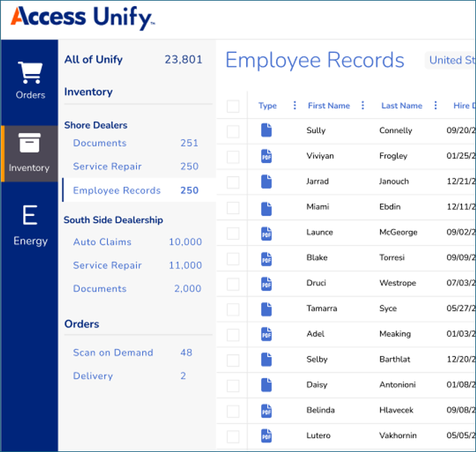This screenshot has width=476, height=452.
Task: Click the PDF icon in Launce McGeorge row
Action: 266,233
